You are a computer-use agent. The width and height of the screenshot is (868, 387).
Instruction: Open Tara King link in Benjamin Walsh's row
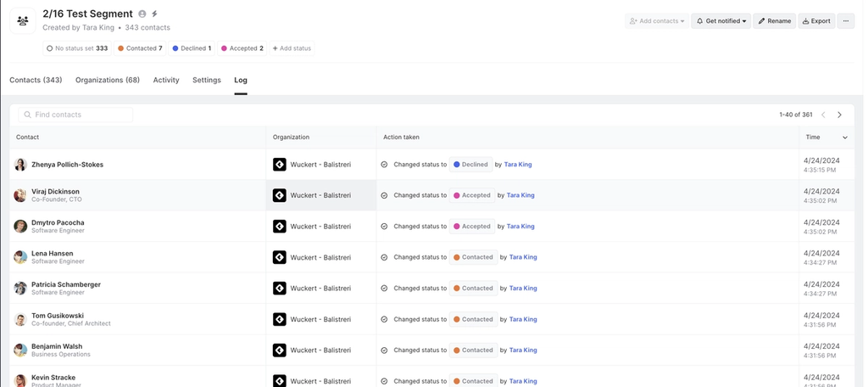[523, 351]
